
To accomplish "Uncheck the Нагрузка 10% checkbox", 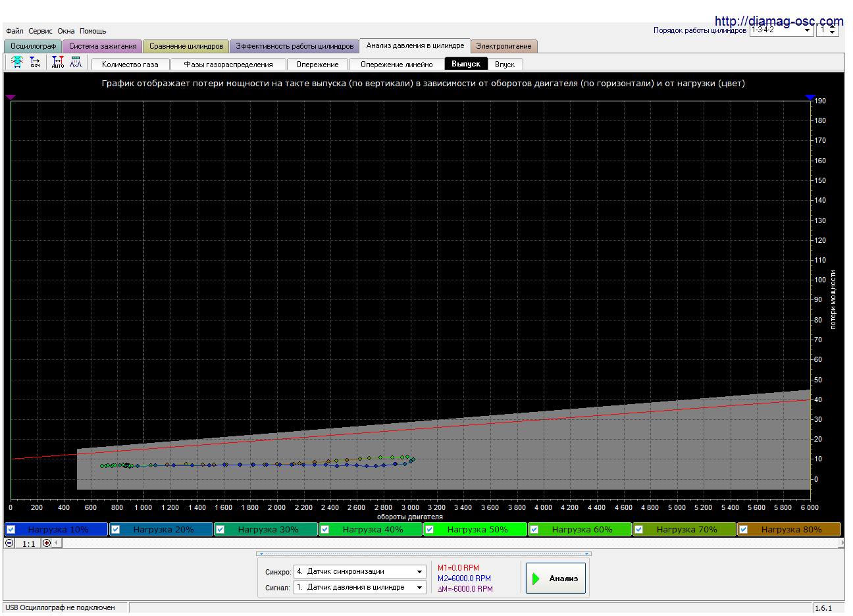I will (x=11, y=529).
